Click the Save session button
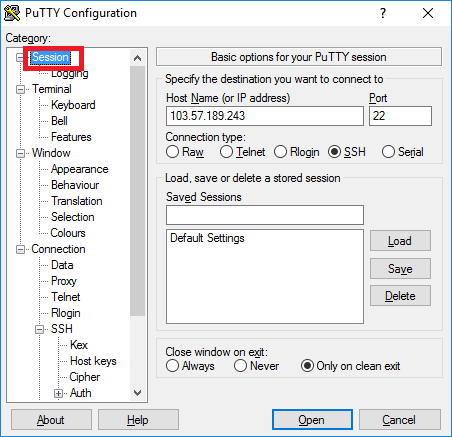 coord(400,269)
